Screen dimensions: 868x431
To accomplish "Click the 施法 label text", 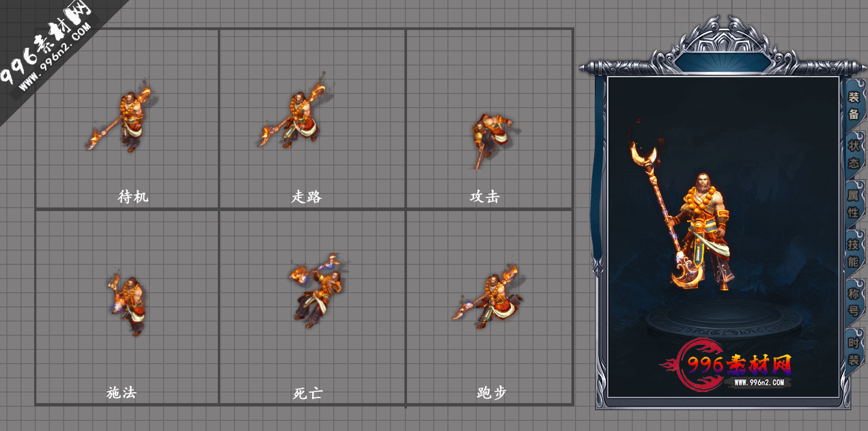I will 122,393.
